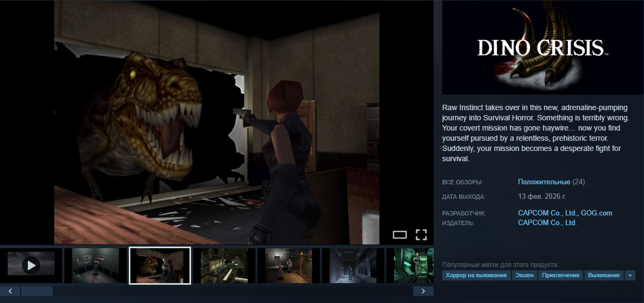Select the Хоррор на выживание tag
This screenshot has width=644, height=303.
coord(476,275)
